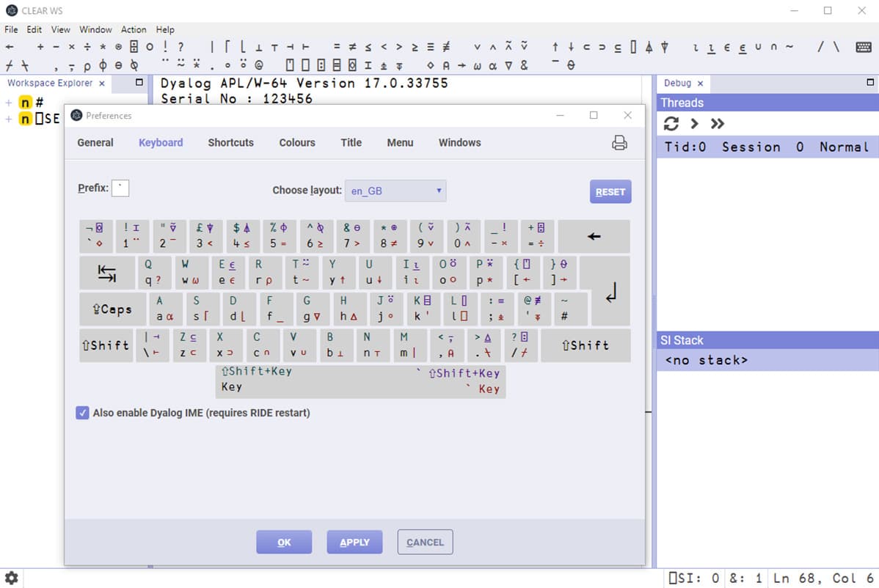Screen dimensions: 879x588
Task: Insert the execute ⍎ glyph from language bar
Action: 384,65
